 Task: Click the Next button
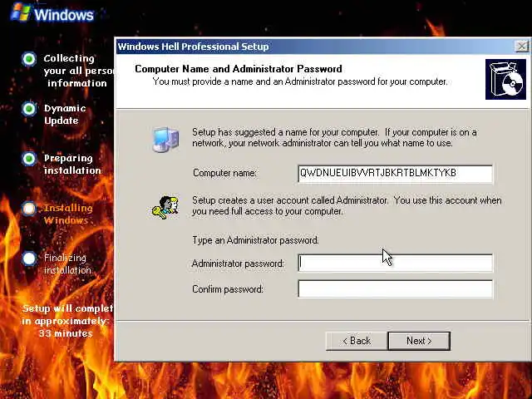419,341
